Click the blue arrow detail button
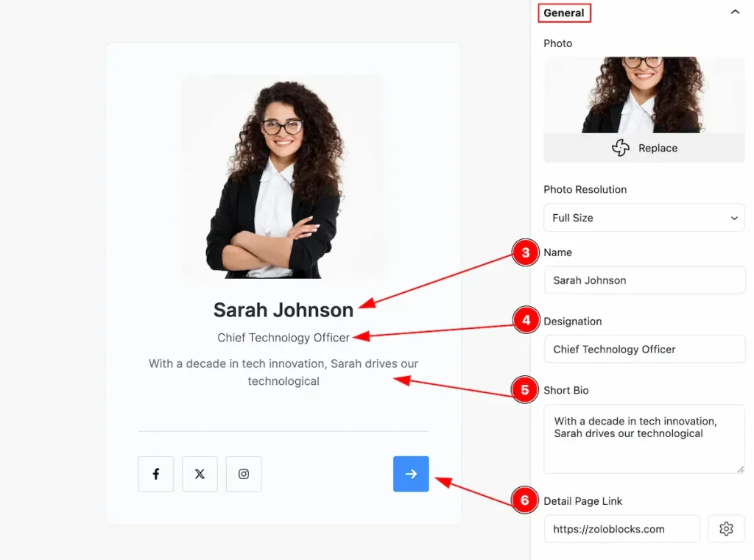Viewport: 754px width, 560px height. coord(411,474)
